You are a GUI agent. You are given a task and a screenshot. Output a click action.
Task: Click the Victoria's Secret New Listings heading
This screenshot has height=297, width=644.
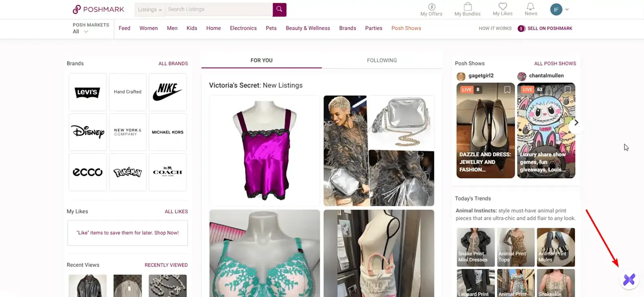coord(256,85)
